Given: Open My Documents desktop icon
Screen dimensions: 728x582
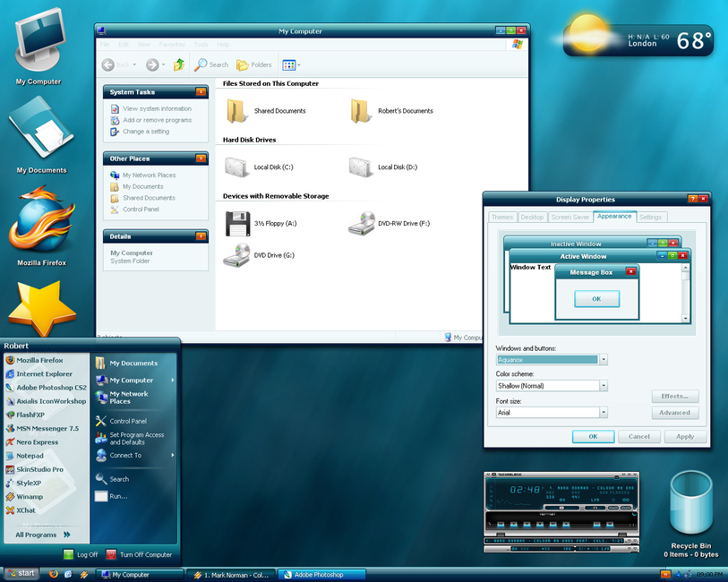Looking at the screenshot, I should point(41,134).
